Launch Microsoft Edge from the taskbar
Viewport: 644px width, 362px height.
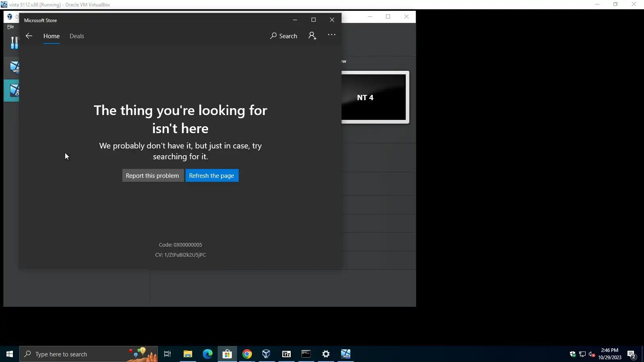coord(208,354)
